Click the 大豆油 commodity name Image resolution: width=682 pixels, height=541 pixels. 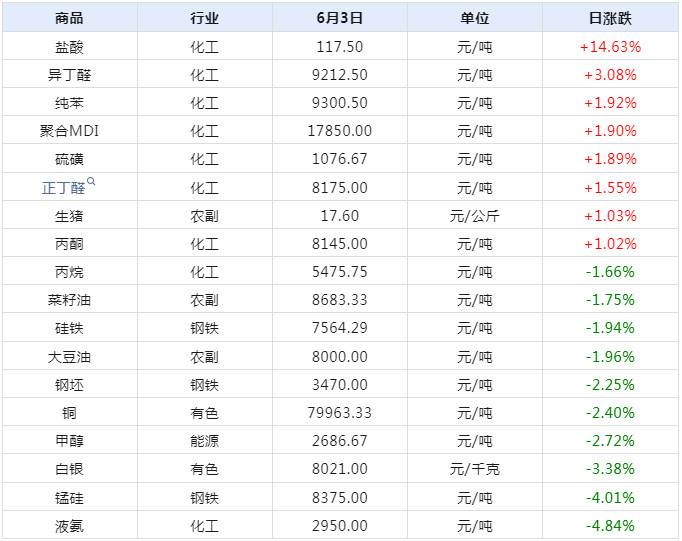point(70,356)
